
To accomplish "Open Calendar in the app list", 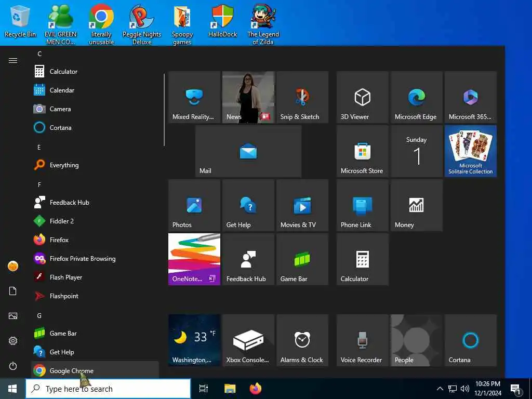I will 95,90.
